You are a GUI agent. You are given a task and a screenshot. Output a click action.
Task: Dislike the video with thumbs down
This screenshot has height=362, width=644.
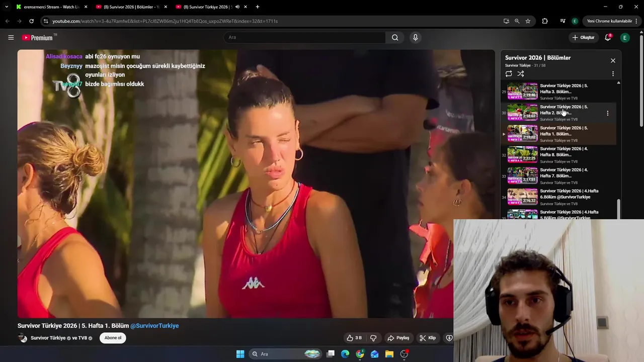(373, 338)
